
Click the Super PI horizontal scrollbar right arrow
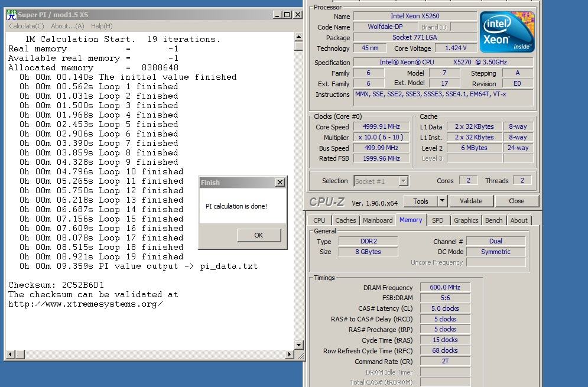(289, 354)
